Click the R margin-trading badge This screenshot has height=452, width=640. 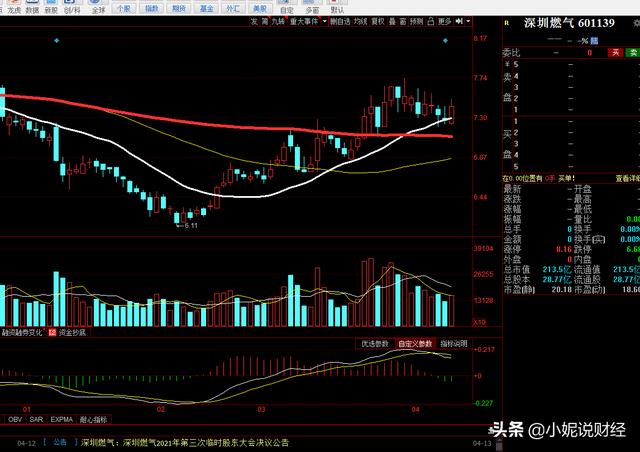pyautogui.click(x=507, y=23)
